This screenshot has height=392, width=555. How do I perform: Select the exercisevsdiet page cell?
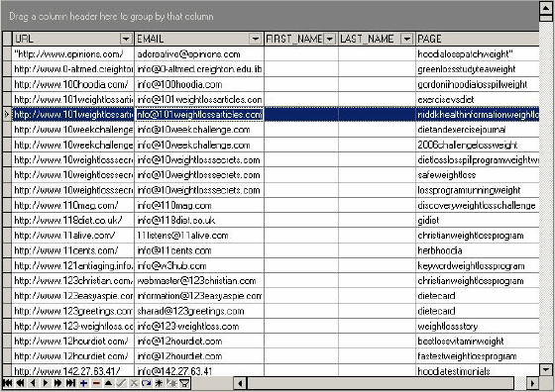(478, 99)
